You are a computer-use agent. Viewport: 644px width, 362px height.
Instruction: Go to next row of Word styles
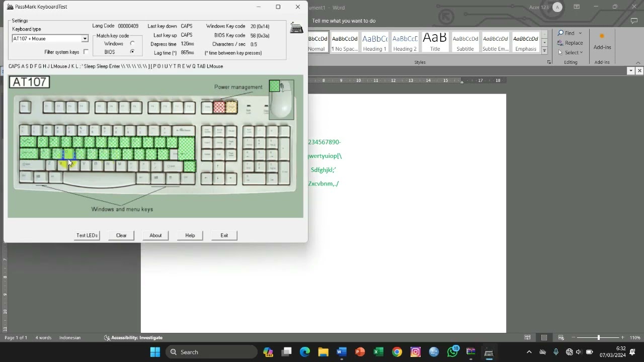(x=544, y=44)
